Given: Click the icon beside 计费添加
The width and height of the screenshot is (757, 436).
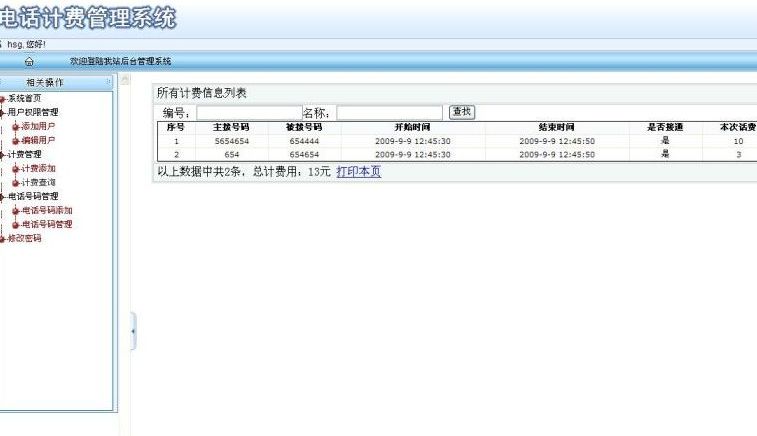Looking at the screenshot, I should tap(15, 169).
